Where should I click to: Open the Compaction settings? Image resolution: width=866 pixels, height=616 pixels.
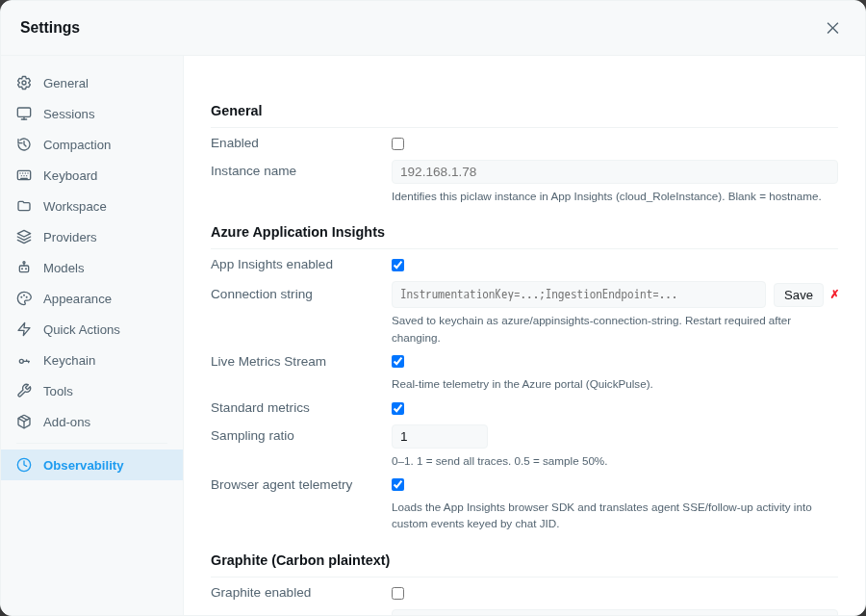point(91,144)
